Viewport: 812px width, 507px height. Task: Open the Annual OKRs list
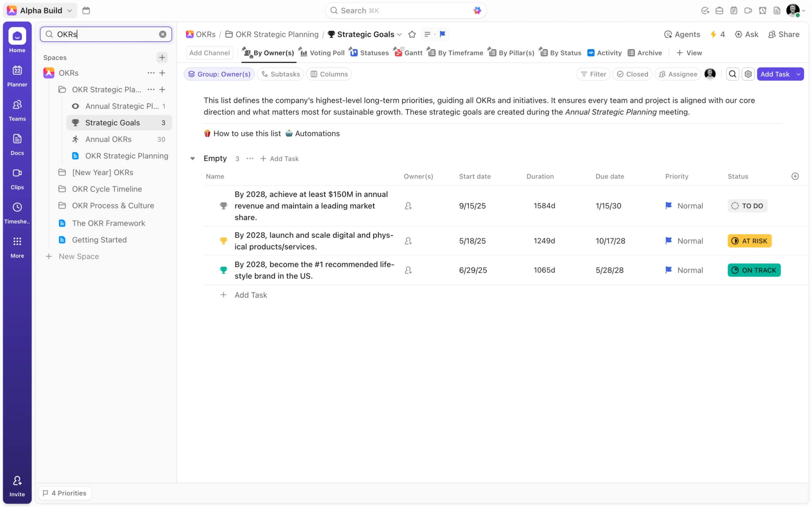click(x=108, y=139)
